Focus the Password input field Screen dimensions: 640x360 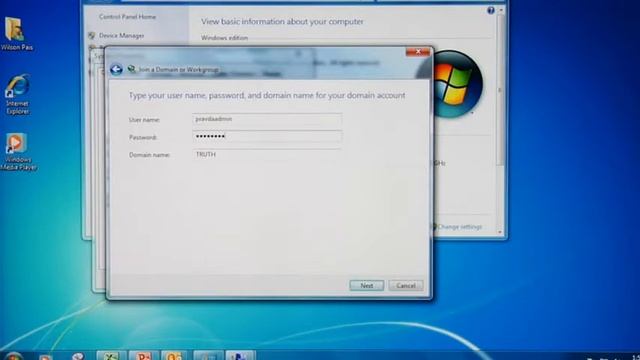(x=267, y=137)
